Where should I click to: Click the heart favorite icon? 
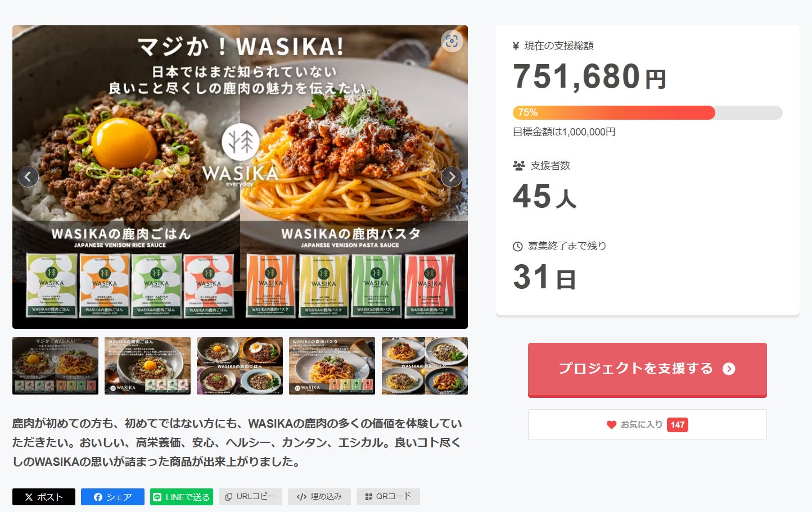point(611,425)
